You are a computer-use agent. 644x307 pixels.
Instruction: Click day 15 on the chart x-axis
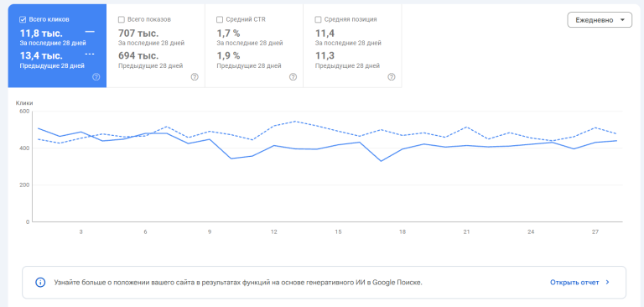click(338, 232)
